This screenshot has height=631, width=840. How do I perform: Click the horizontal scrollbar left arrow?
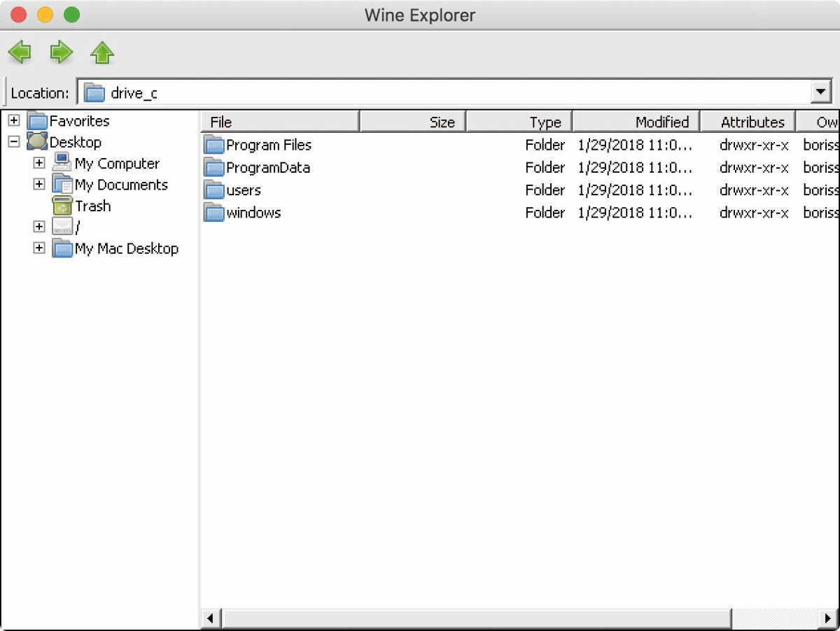point(211,618)
